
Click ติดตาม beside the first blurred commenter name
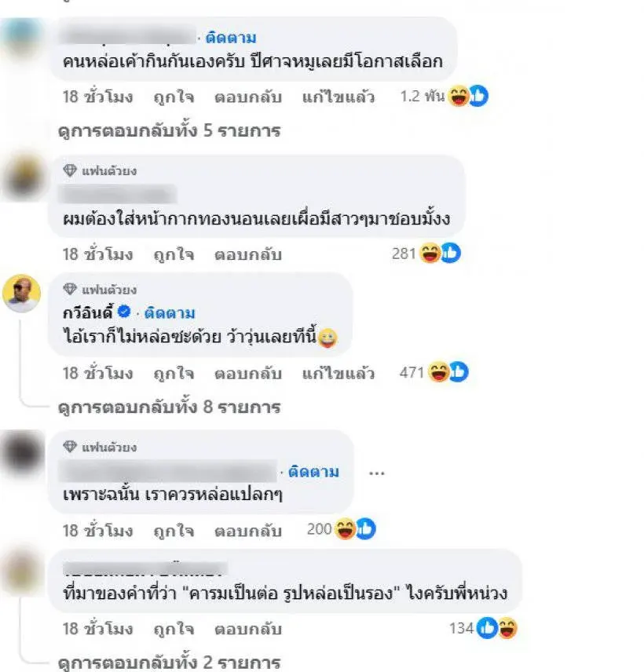231,38
